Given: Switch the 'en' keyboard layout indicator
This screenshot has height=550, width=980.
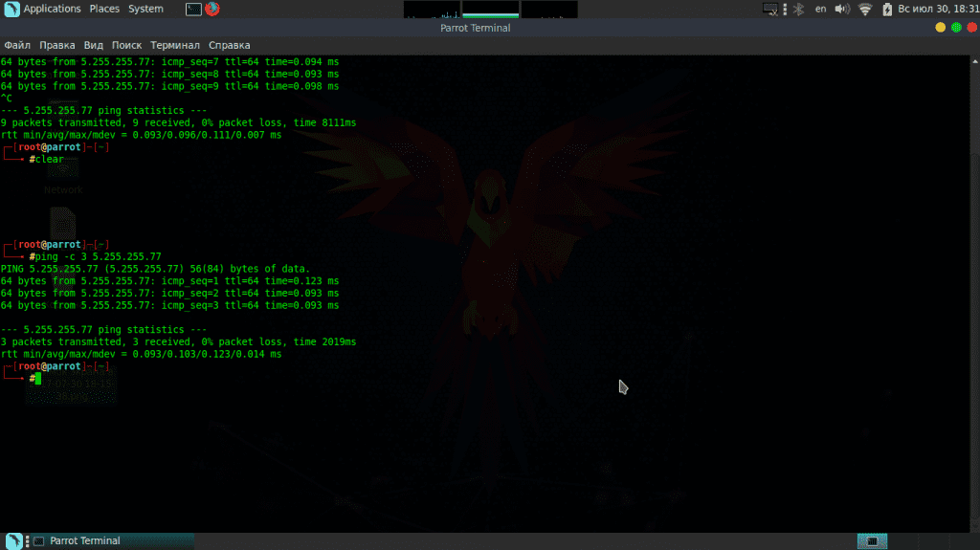Looking at the screenshot, I should pos(820,9).
